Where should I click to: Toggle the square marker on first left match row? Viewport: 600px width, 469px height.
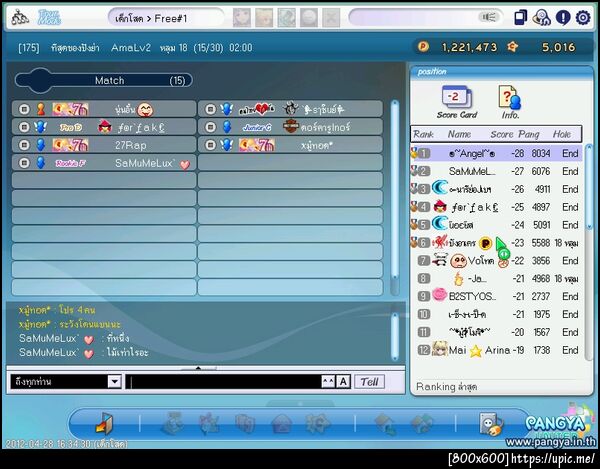pos(24,109)
